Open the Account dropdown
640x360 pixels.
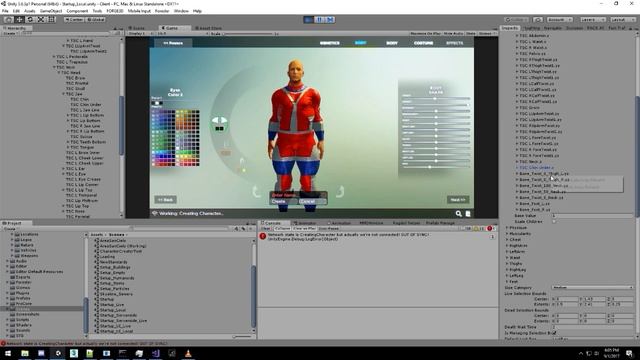560,20
